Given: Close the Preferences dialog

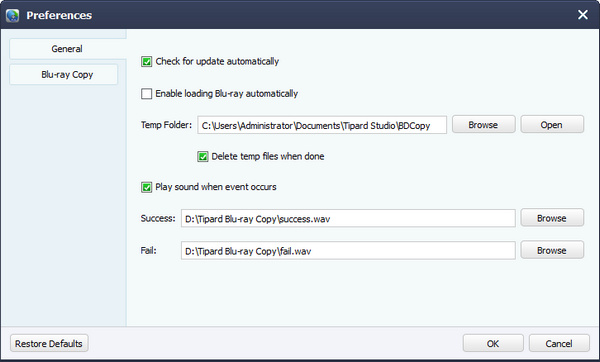Looking at the screenshot, I should [582, 15].
